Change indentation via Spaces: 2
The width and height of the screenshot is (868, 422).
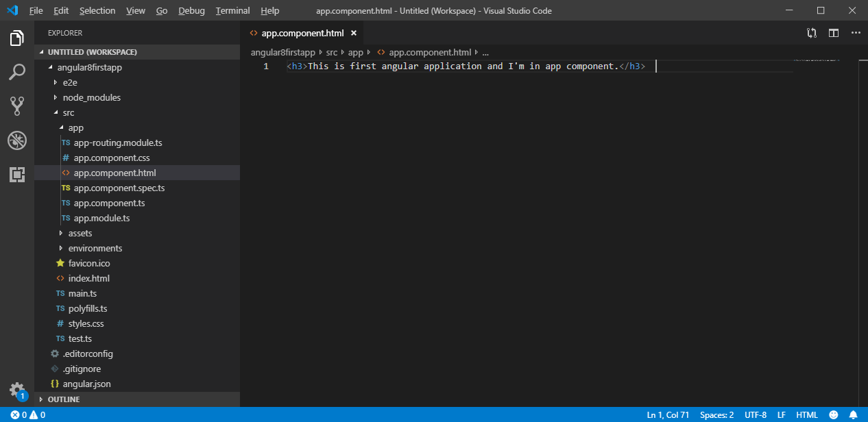[716, 414]
